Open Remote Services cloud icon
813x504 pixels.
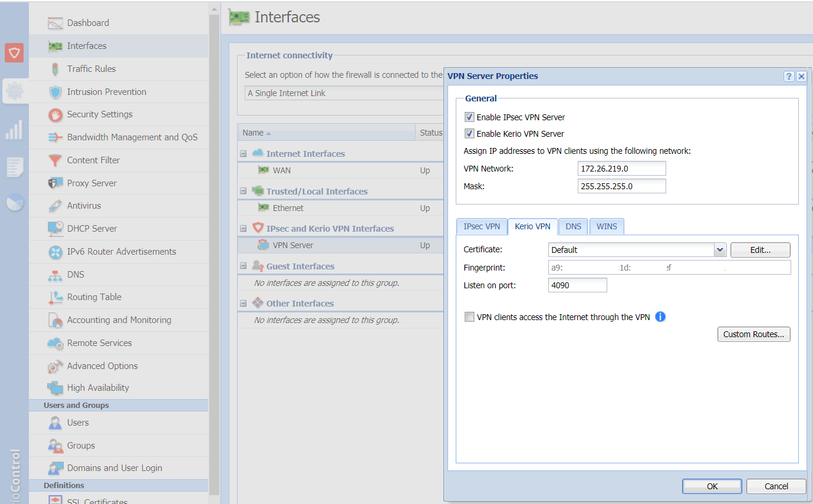click(x=55, y=343)
